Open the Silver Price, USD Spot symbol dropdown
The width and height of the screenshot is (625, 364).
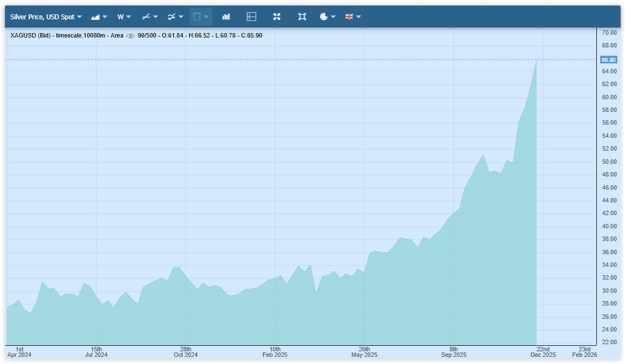(x=46, y=17)
